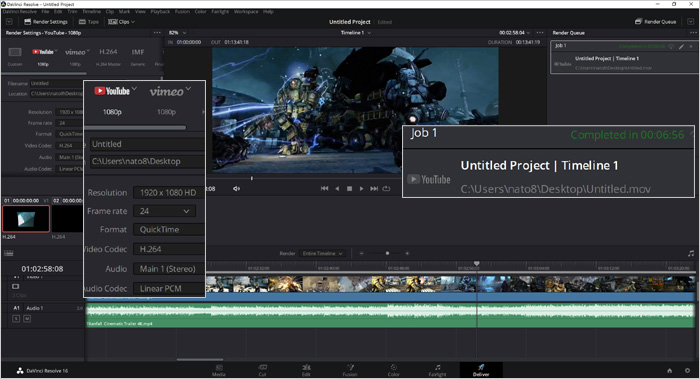The height and width of the screenshot is (379, 700).
Task: Toggle solo S on Audio 1
Action: click(16, 319)
